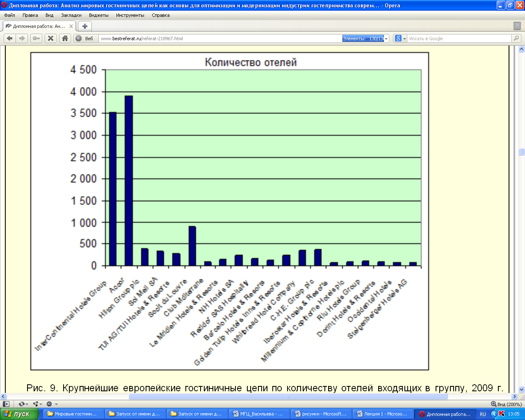Click the Элементы 130/13 loading progress indicator
This screenshot has height=420, width=525.
pos(363,39)
